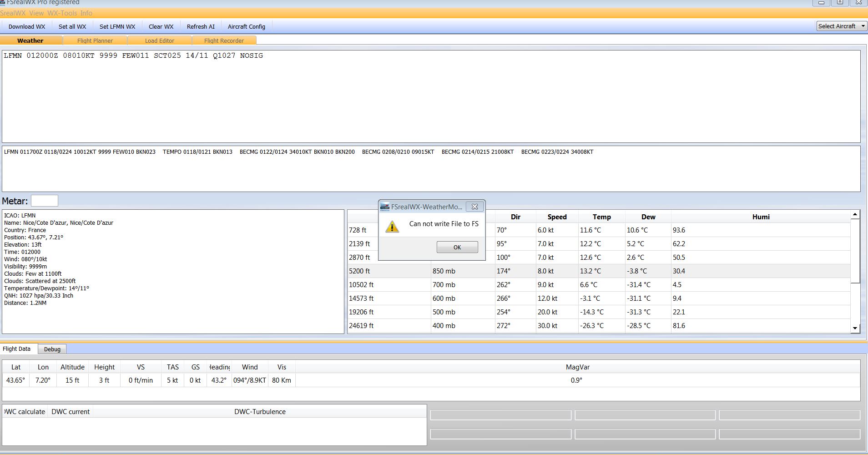Click the DWC-Turbulence column header
The height and width of the screenshot is (455, 868).
pyautogui.click(x=260, y=412)
